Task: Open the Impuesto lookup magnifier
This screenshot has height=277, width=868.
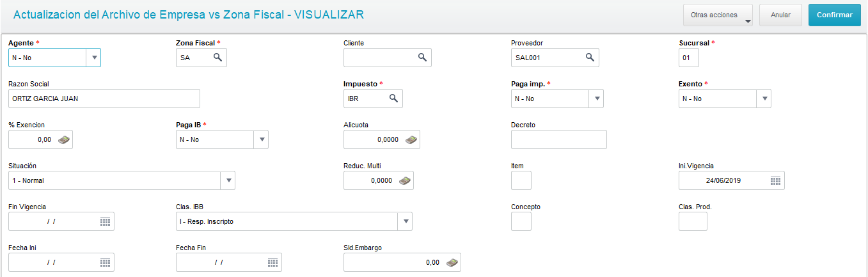Action: [393, 99]
